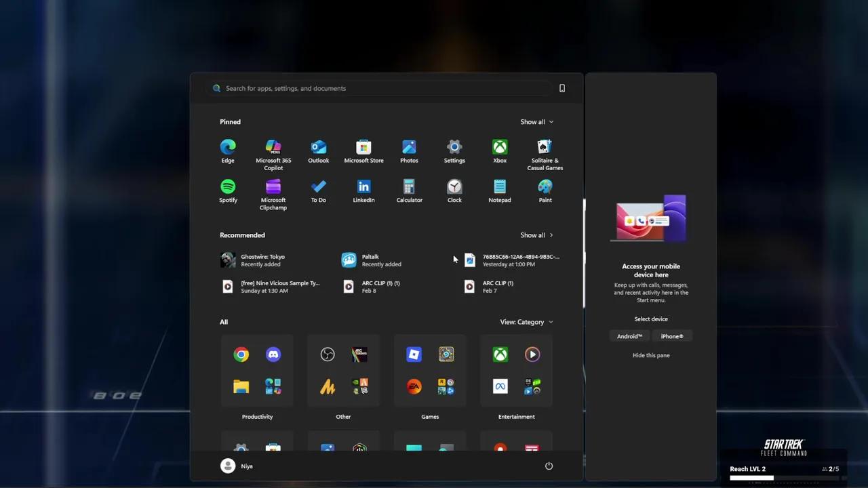
Task: Launch the Calculator app
Action: 409,191
